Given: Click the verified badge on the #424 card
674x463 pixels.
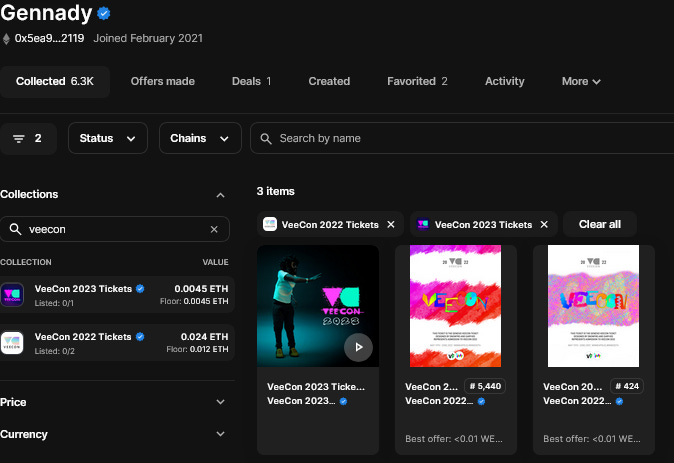Looking at the screenshot, I should (619, 401).
